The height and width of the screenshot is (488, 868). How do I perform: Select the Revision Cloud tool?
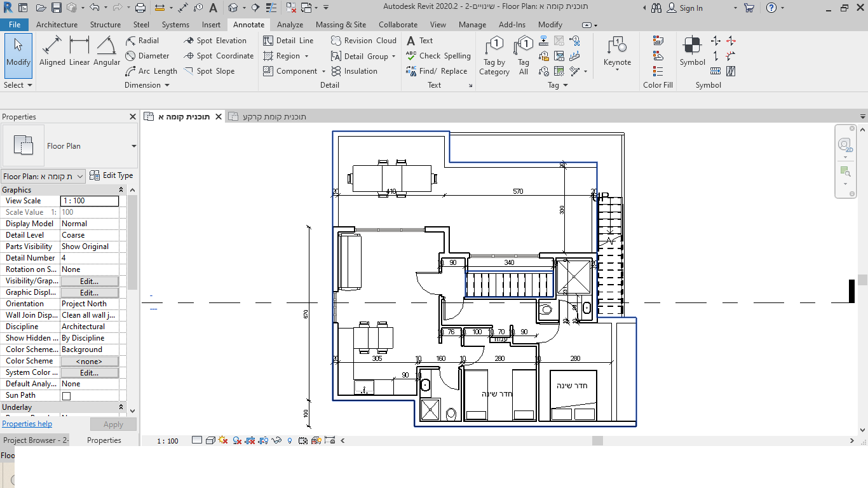click(363, 40)
